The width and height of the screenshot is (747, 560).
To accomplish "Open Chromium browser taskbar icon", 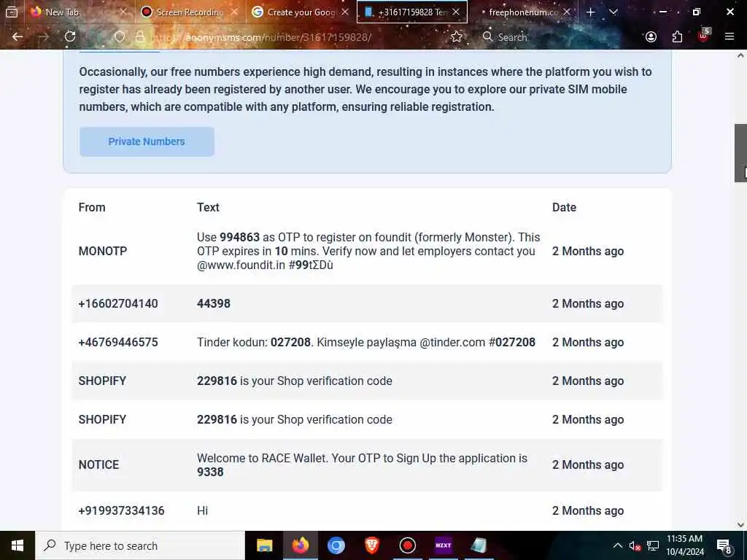I will coord(336,545).
